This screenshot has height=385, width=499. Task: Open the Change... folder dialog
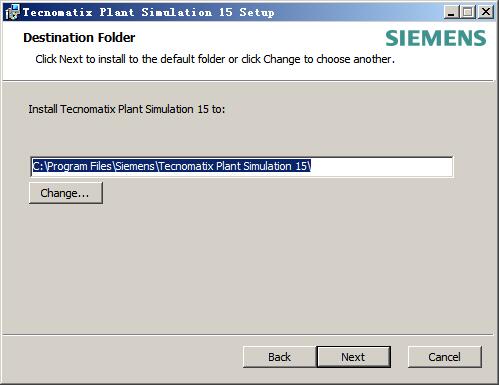pyautogui.click(x=66, y=193)
